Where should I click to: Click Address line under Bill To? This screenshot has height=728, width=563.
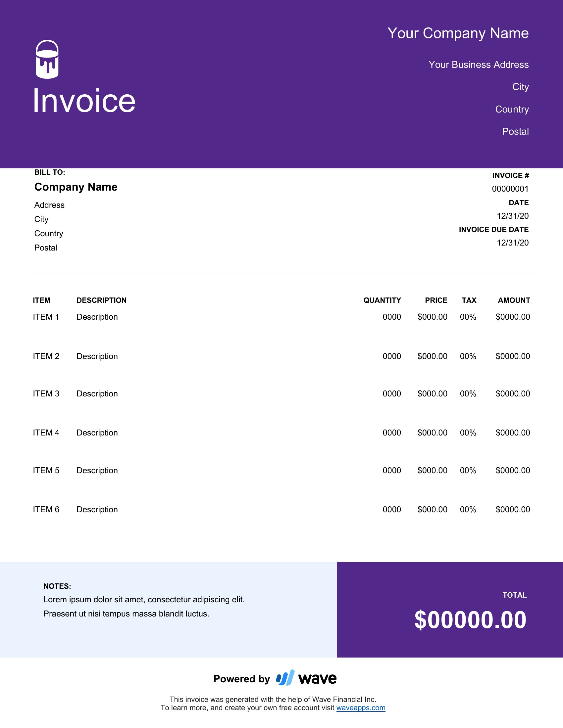49,205
